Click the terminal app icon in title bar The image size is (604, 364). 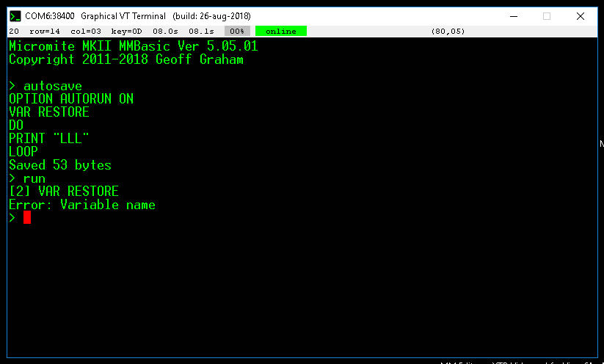pyautogui.click(x=15, y=15)
